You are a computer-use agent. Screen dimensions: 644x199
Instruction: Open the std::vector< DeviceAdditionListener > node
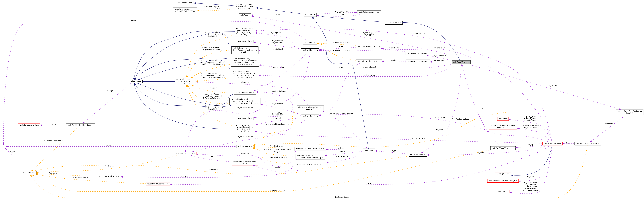[x=310, y=108]
